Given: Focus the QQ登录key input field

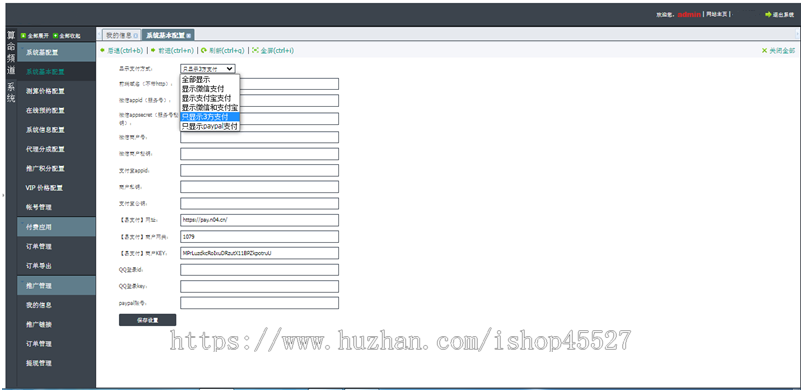Looking at the screenshot, I should coord(259,286).
